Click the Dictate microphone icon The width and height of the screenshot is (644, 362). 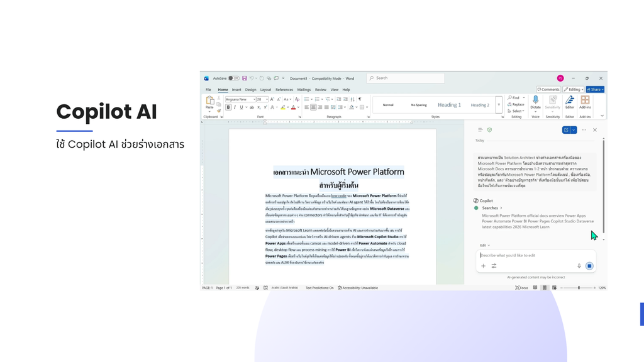point(536,100)
